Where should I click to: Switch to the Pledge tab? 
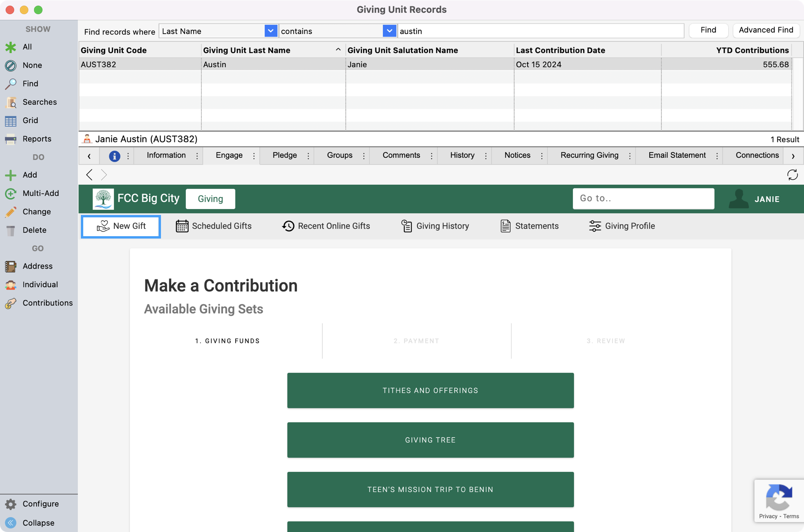coord(285,155)
